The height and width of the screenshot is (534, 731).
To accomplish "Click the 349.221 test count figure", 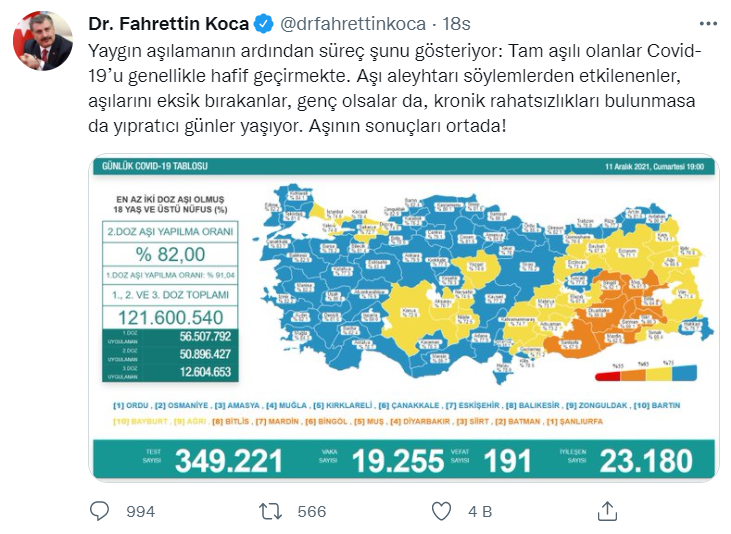I will pyautogui.click(x=227, y=460).
